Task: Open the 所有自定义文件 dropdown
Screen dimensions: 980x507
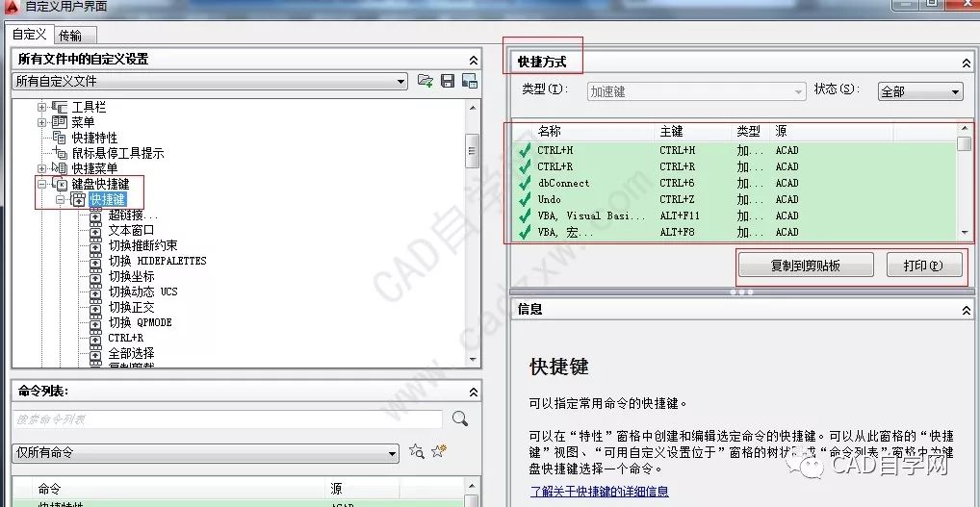Action: coord(209,81)
